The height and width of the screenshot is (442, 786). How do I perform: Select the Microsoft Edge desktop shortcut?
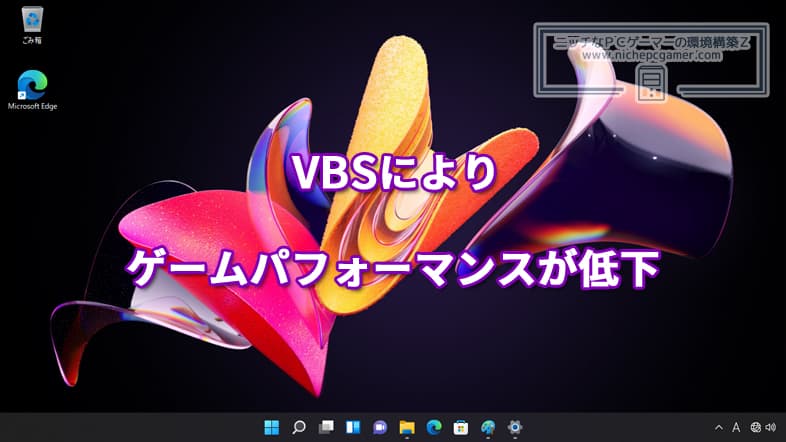pyautogui.click(x=32, y=90)
